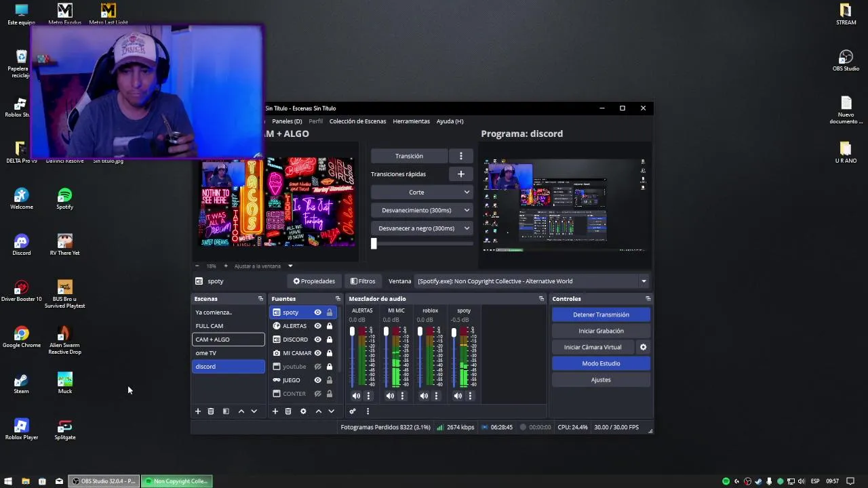Mute the ALERTAS audio channel
The image size is (868, 488).
(x=356, y=396)
